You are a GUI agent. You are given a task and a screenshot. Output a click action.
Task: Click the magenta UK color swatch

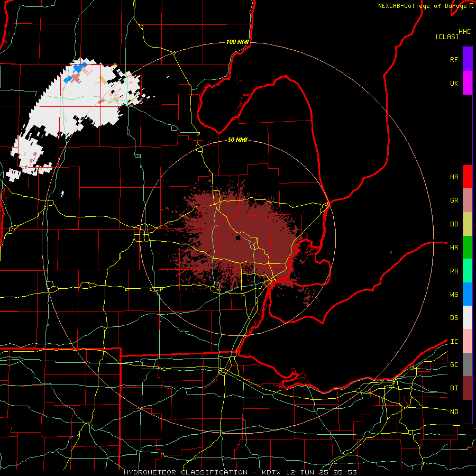click(467, 83)
